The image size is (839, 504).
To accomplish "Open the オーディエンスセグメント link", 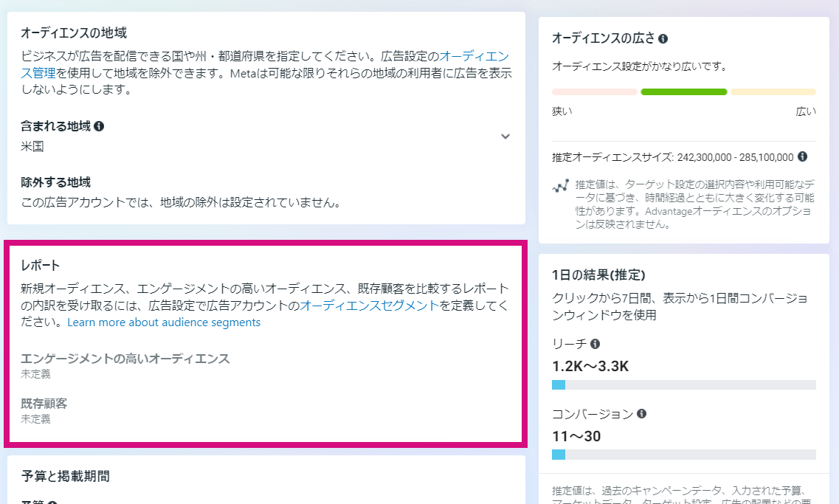I will click(x=369, y=305).
